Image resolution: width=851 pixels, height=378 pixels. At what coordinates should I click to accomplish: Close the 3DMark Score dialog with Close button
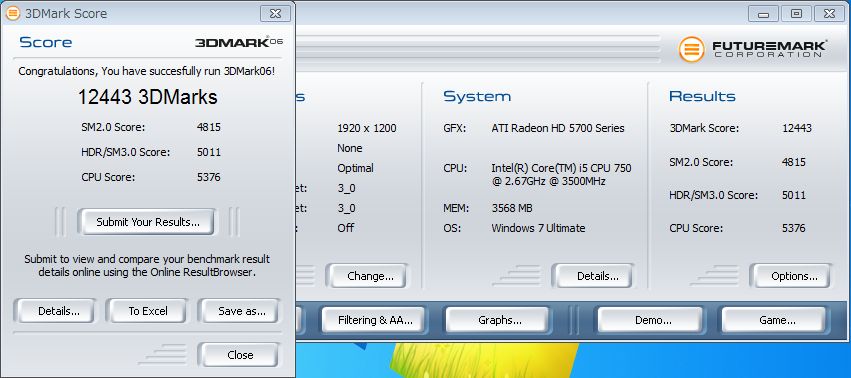240,355
